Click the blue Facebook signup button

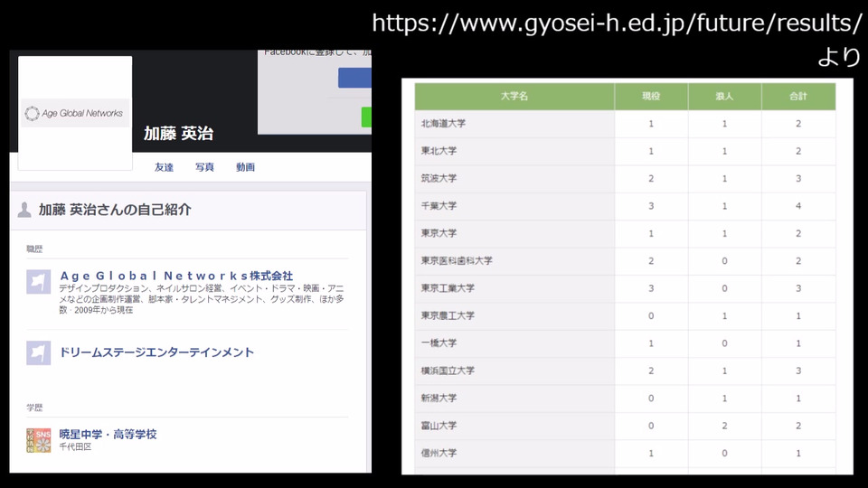pos(354,78)
